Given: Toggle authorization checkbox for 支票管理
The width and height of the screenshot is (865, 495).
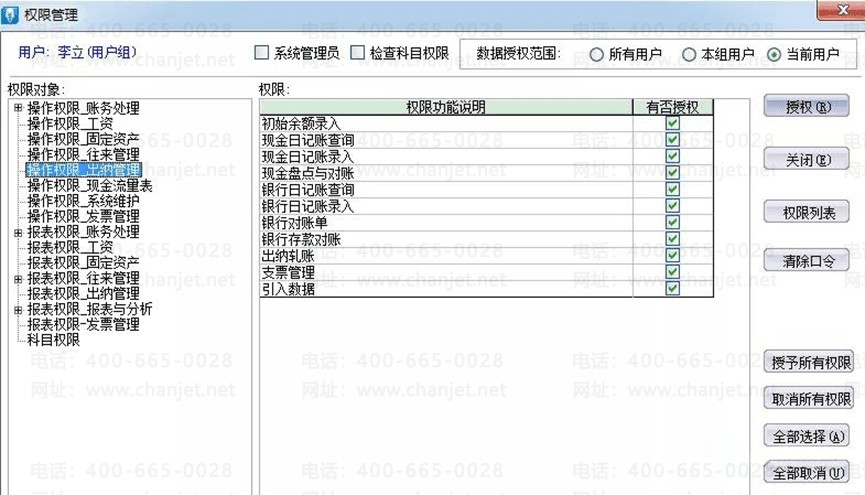Looking at the screenshot, I should click(x=672, y=272).
